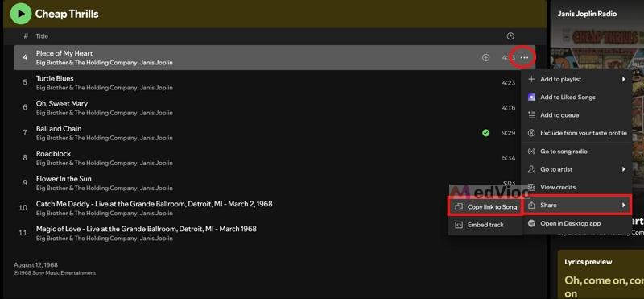This screenshot has width=644, height=299.
Task: Select Add to queue menu entry
Action: [x=576, y=115]
